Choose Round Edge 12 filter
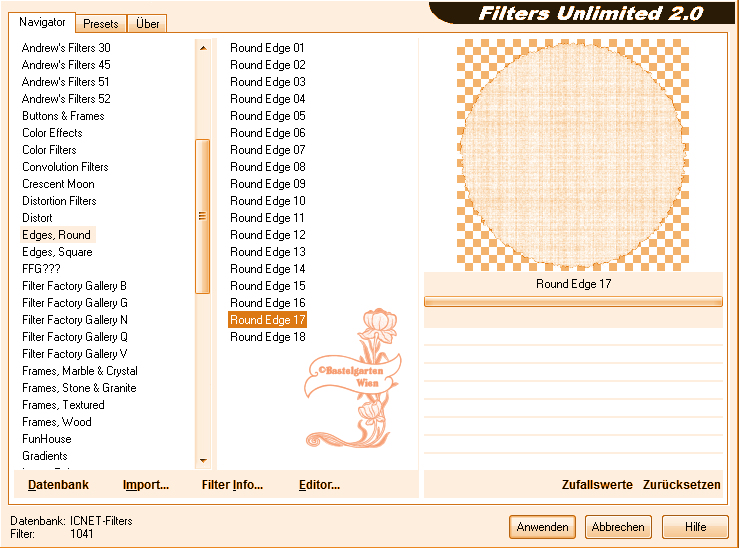Viewport: 739px width, 548px height. [x=267, y=235]
